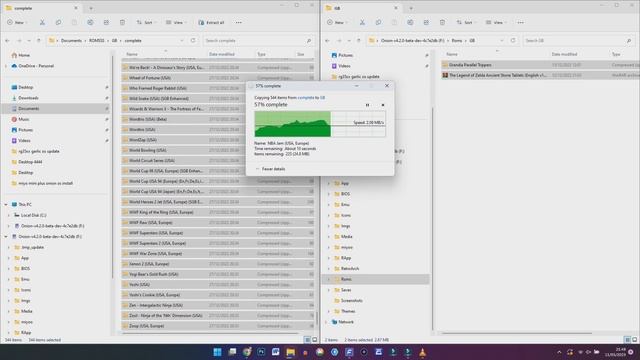
Task: Refresh the complete window folder listing
Action: 193,40
